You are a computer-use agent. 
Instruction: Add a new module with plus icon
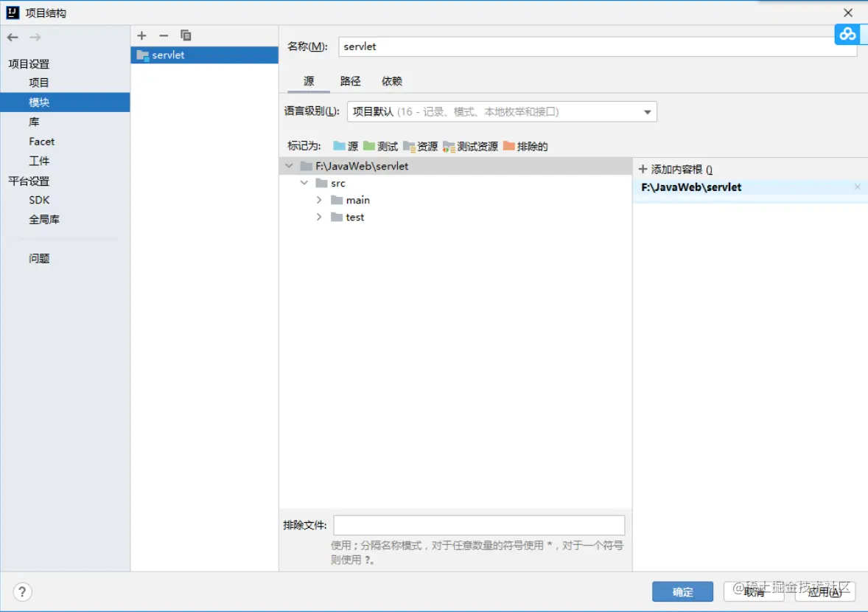[141, 35]
